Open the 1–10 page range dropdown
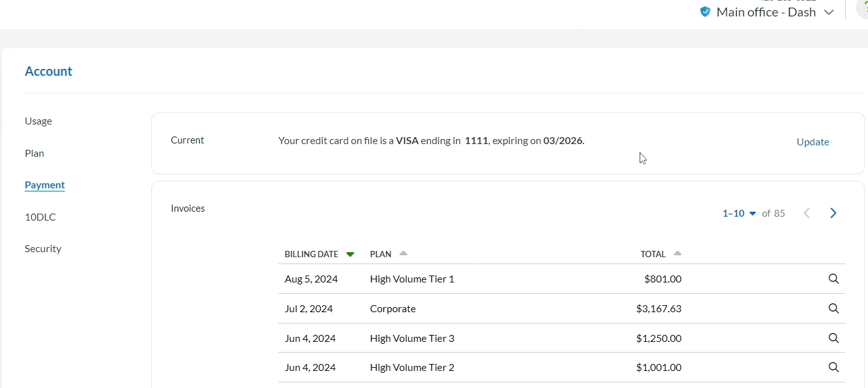868x388 pixels. point(739,214)
